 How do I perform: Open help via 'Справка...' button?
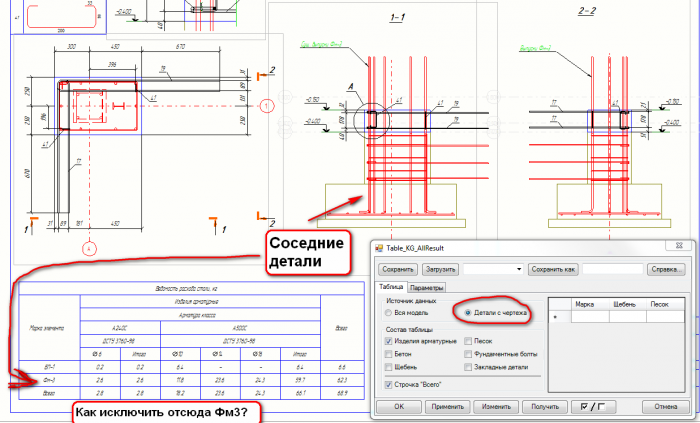click(x=667, y=270)
